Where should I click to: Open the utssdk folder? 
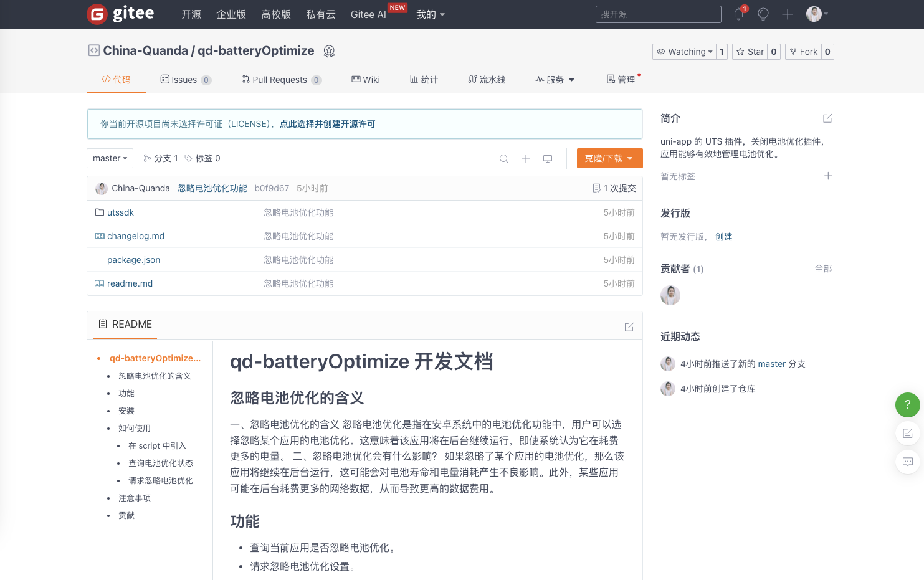click(x=120, y=212)
